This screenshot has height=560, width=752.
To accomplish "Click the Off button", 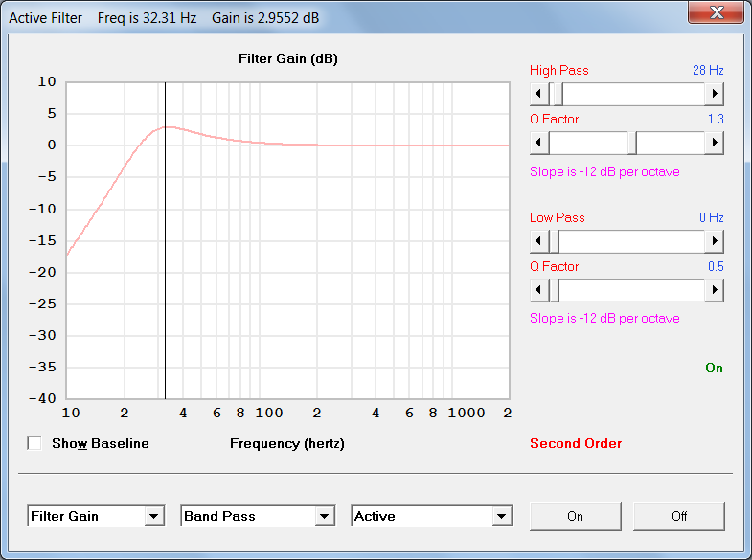I will (x=679, y=516).
